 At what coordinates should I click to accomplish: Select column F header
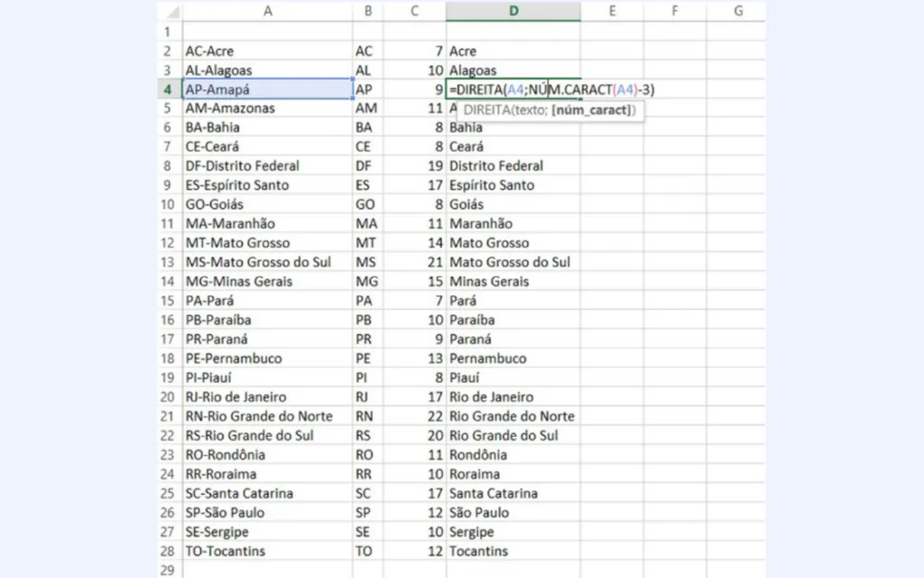tap(675, 11)
